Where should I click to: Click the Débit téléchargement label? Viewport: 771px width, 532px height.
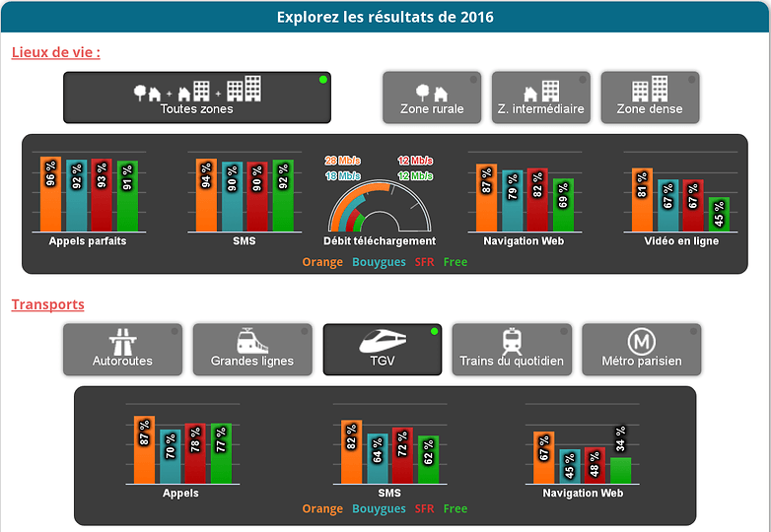click(380, 241)
